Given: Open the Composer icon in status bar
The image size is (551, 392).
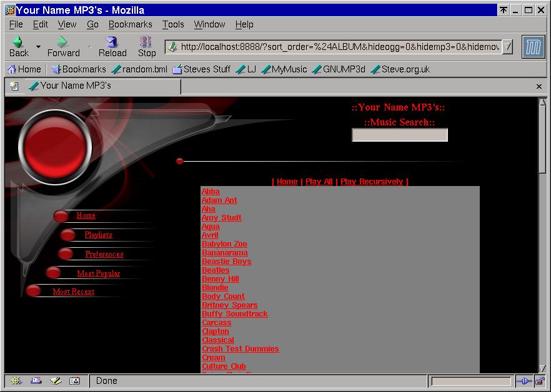Looking at the screenshot, I should click(56, 381).
